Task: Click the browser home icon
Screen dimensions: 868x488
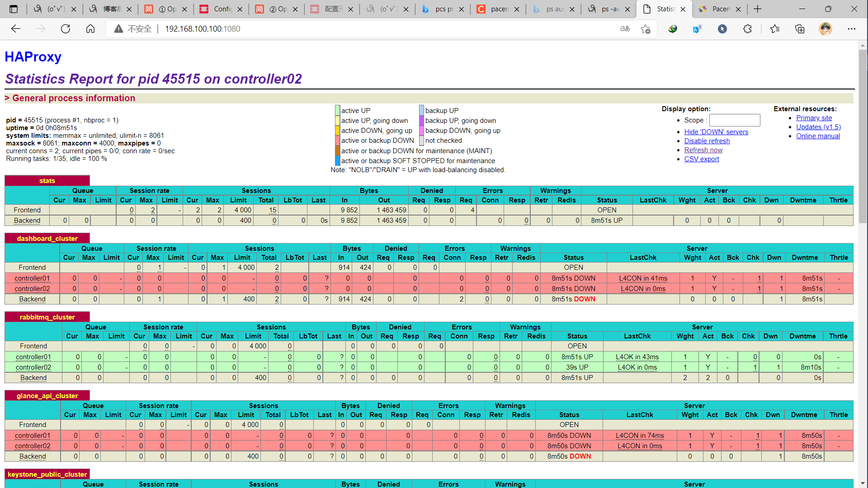Action: pos(90,29)
